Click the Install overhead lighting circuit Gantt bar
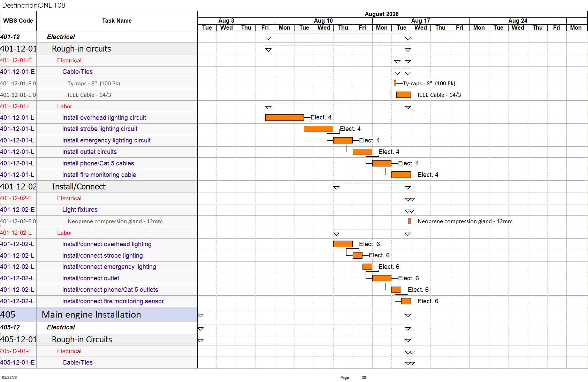The height and width of the screenshot is (382, 588). click(284, 118)
